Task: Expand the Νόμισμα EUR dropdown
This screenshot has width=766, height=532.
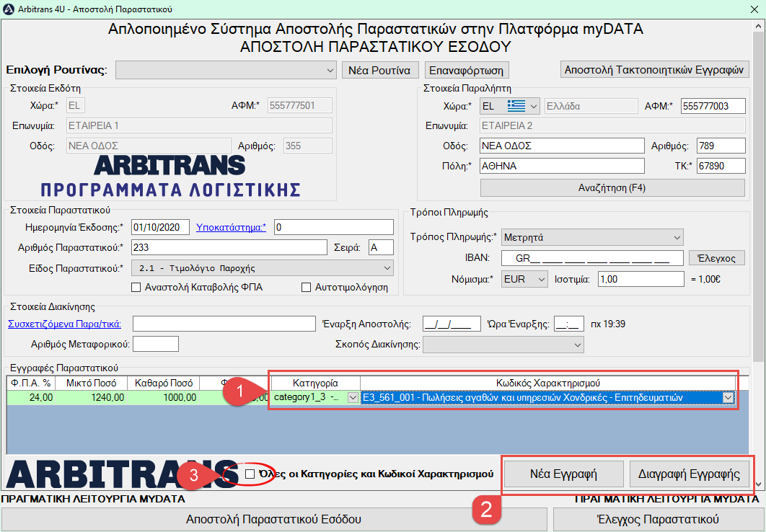Action: click(524, 279)
